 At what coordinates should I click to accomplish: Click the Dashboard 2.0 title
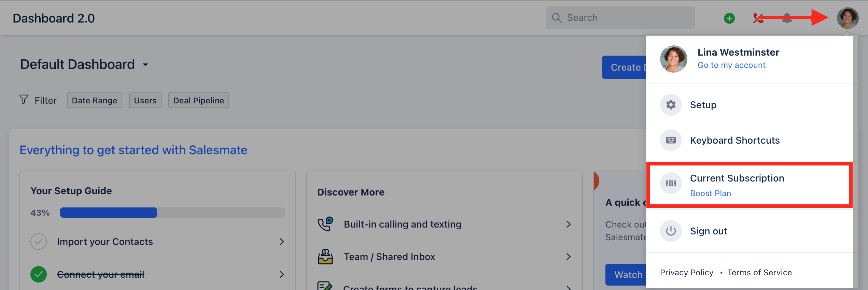coord(54,18)
